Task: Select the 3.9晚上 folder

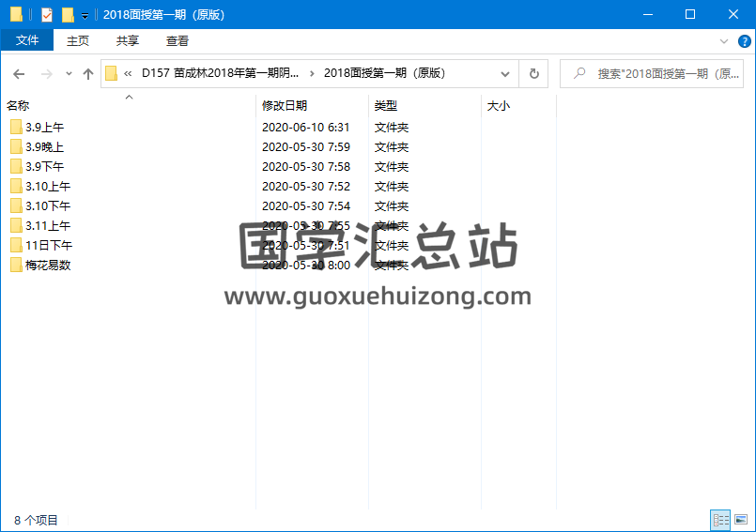Action: (44, 146)
